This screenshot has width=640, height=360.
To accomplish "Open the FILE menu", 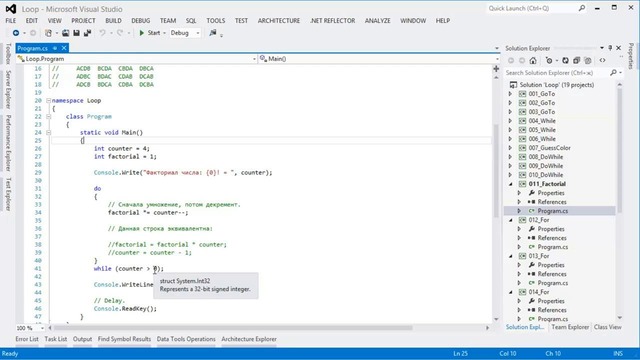I will click(11, 20).
